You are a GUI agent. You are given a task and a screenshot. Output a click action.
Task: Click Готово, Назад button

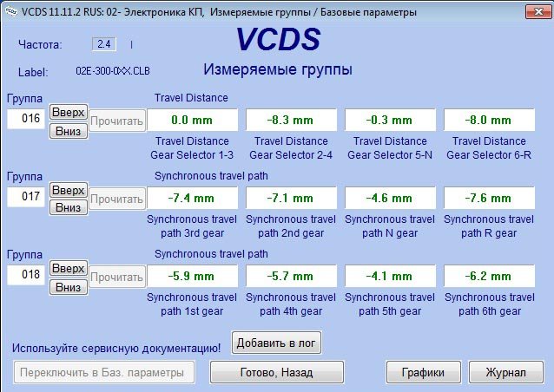click(277, 372)
